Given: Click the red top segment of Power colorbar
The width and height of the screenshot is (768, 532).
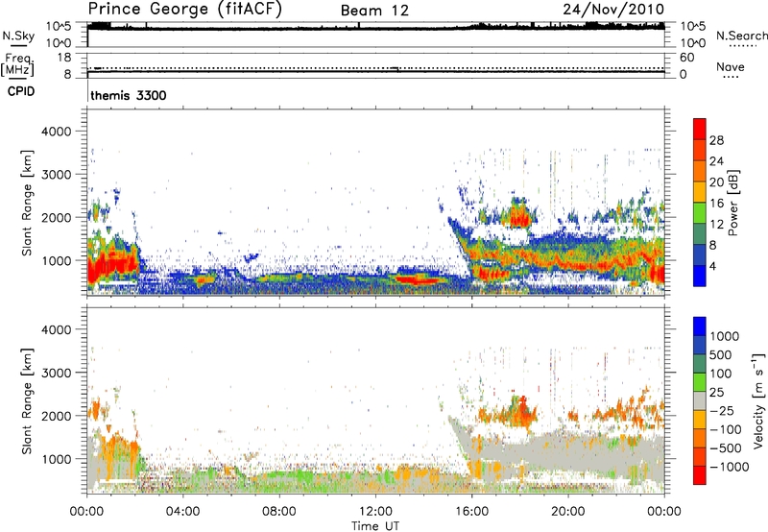Looking at the screenshot, I should 700,129.
